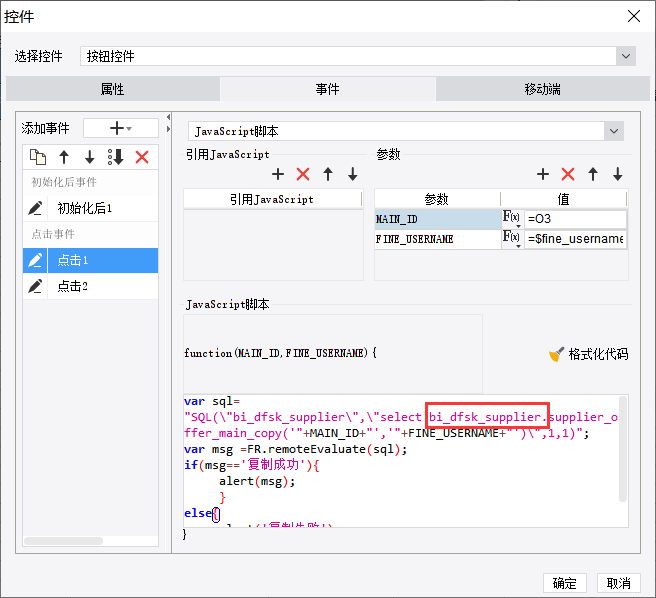Confirm with the 确定 button

[565, 583]
